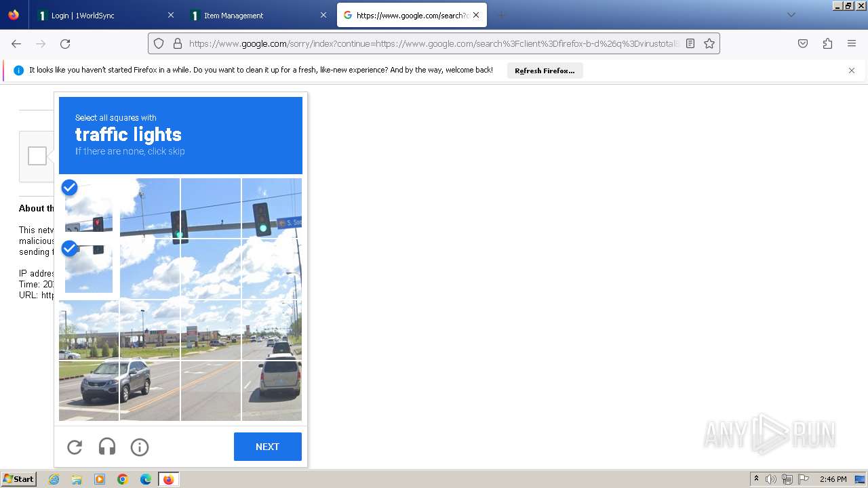Select the google.com search tab
Image resolution: width=868 pixels, height=488 pixels.
(x=412, y=15)
